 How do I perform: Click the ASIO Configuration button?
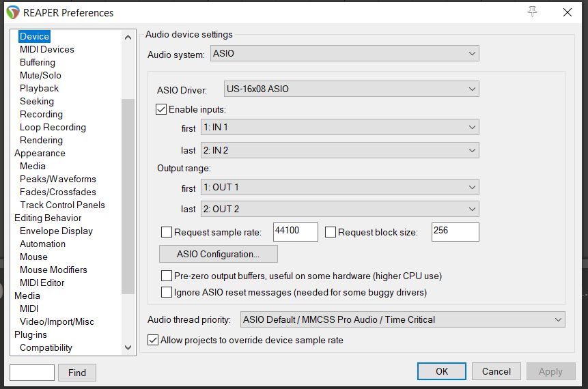click(x=218, y=254)
